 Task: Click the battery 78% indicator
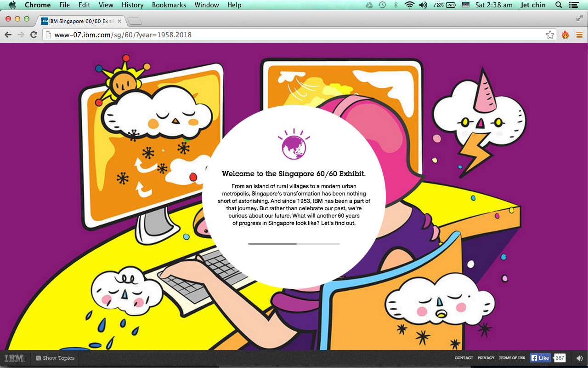click(444, 5)
